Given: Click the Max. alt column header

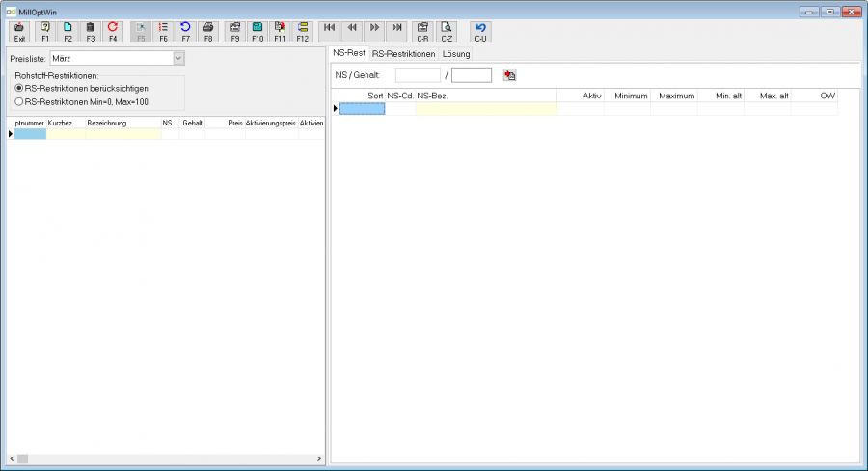Looking at the screenshot, I should point(768,96).
